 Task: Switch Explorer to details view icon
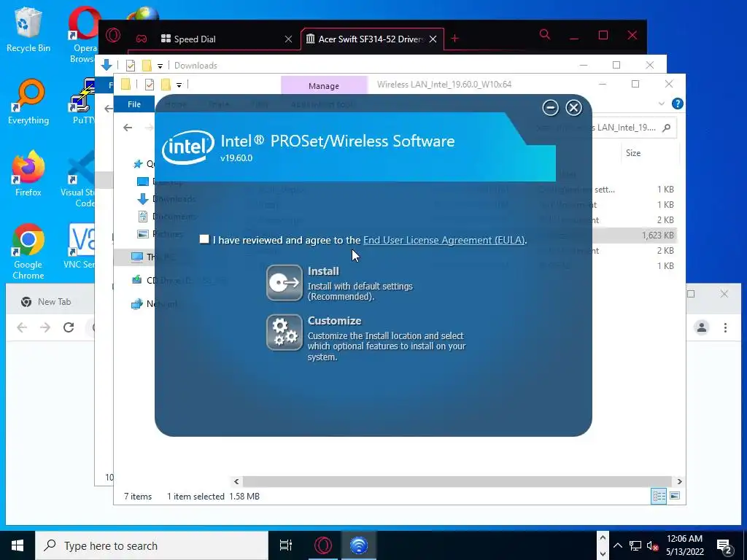coord(659,496)
